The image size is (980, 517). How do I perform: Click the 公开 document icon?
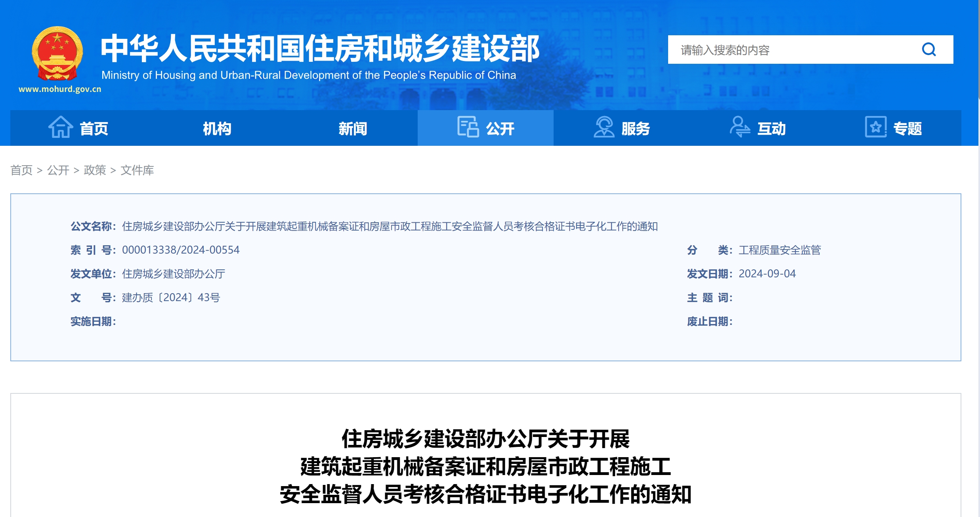(x=468, y=127)
